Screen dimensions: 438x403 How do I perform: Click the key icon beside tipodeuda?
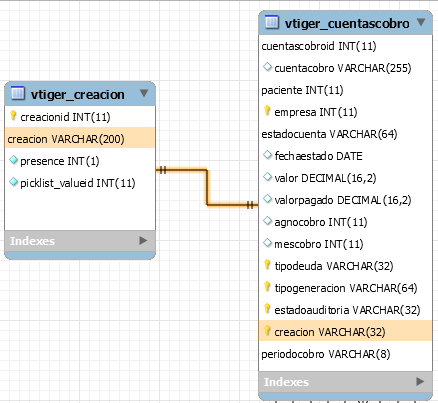coord(267,265)
